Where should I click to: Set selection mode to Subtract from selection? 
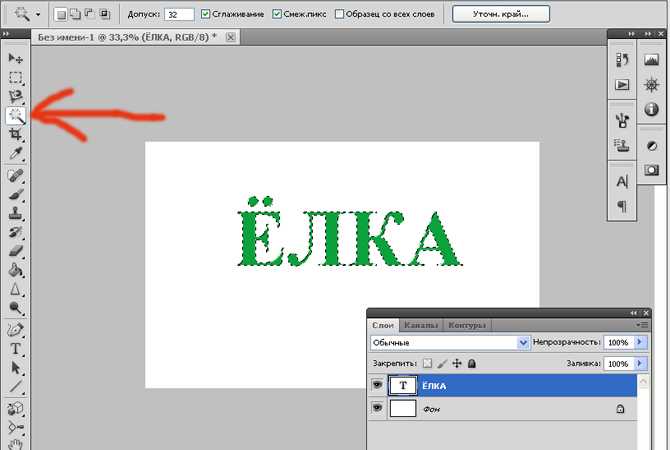tap(90, 15)
